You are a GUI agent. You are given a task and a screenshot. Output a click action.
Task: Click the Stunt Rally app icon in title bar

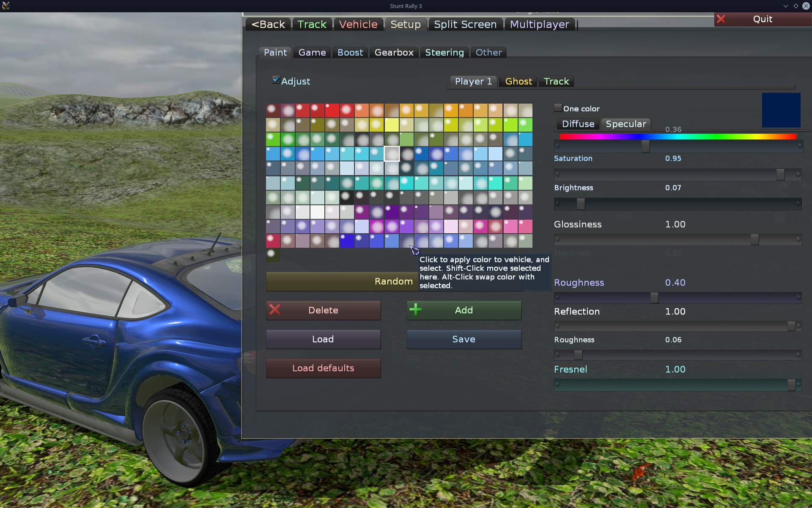(x=6, y=6)
